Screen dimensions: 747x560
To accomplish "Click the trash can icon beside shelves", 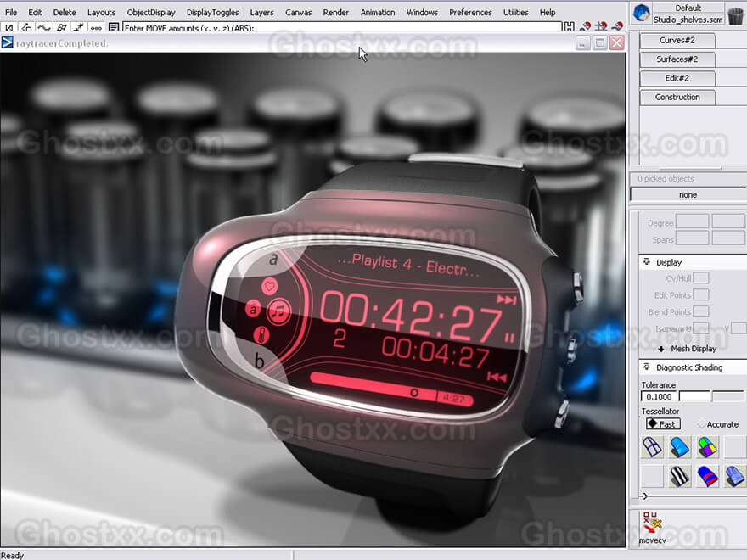I will click(736, 14).
